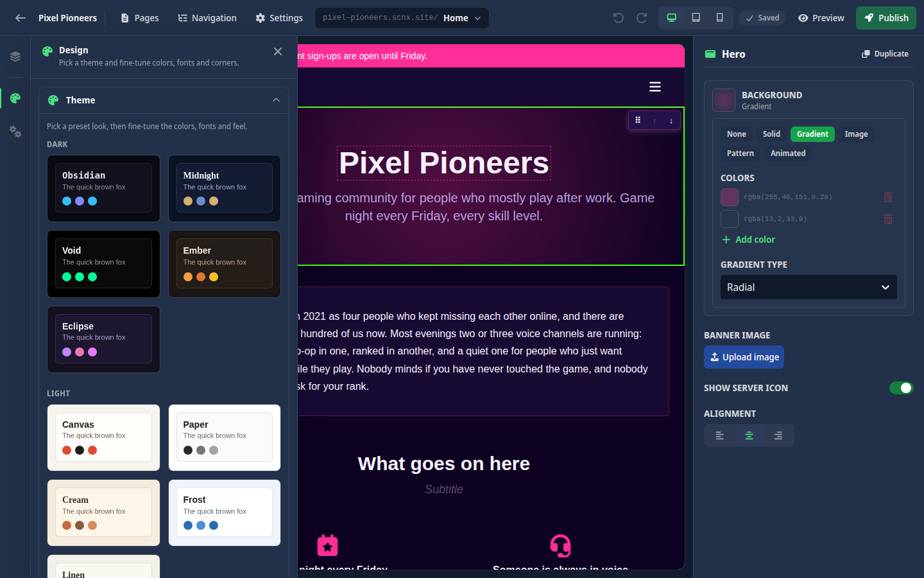Open the first gradient color swatch
This screenshot has width=924, height=578.
click(730, 197)
